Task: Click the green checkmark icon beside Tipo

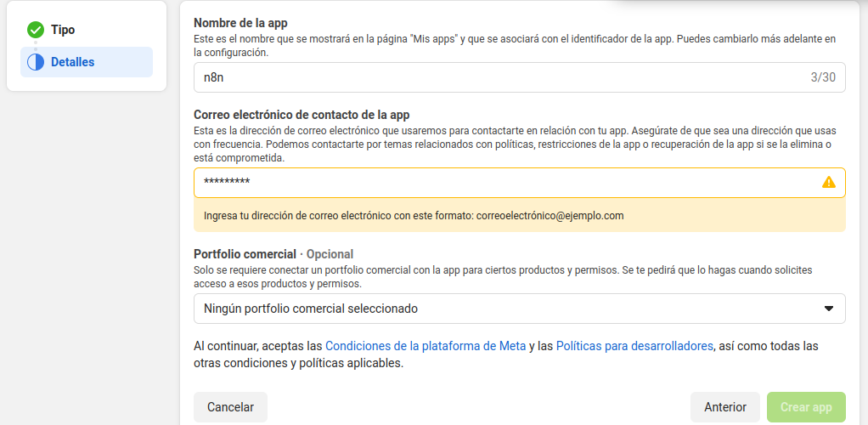Action: (36, 30)
